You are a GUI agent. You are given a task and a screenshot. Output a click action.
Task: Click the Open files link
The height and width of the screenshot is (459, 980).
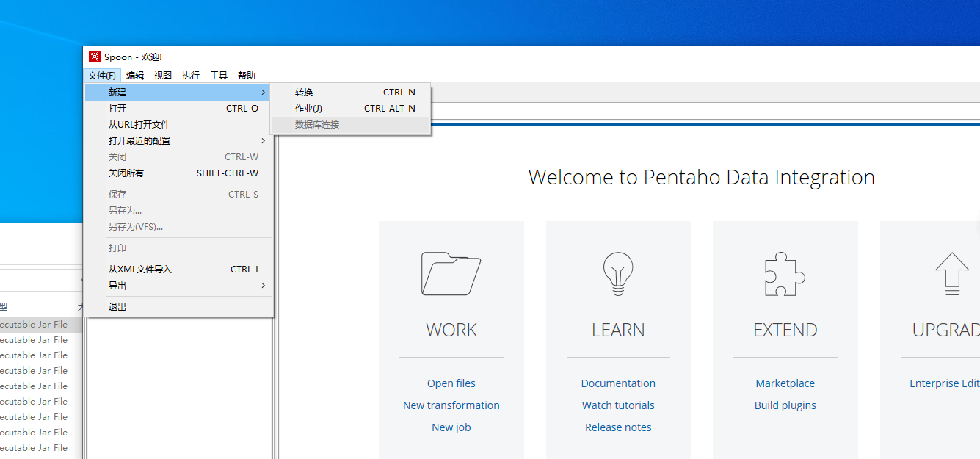tap(451, 383)
